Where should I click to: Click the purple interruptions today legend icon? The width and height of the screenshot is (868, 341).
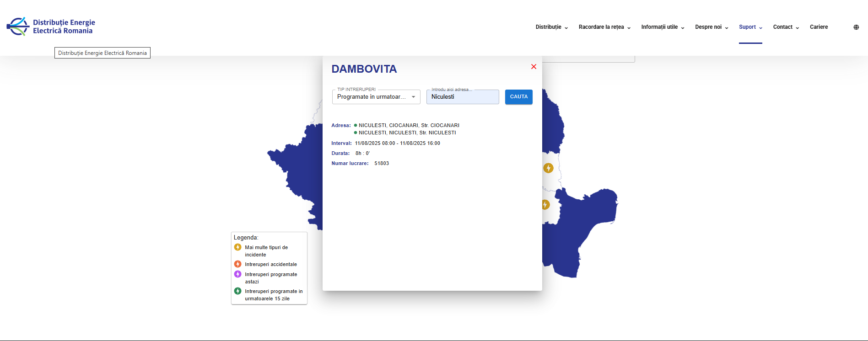238,274
